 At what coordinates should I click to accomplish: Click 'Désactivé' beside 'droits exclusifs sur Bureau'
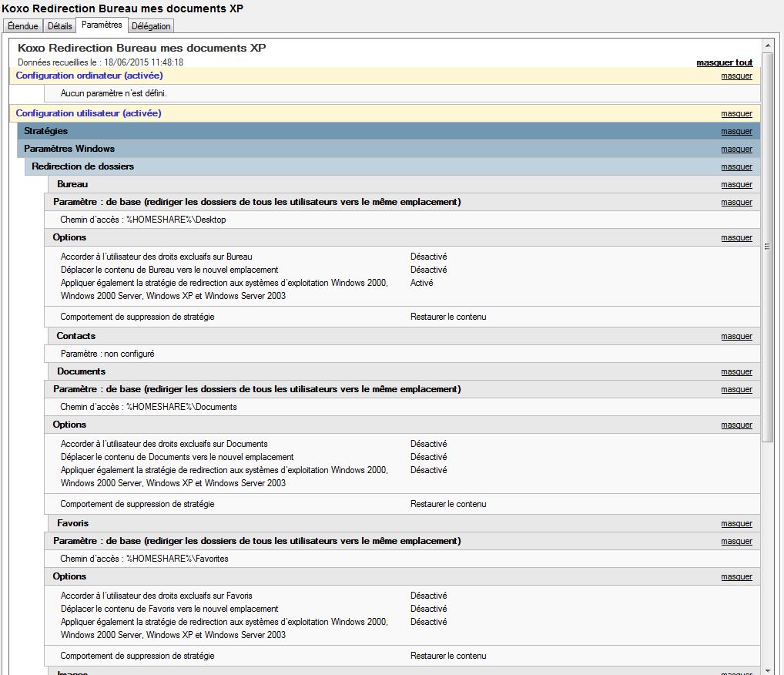click(429, 257)
